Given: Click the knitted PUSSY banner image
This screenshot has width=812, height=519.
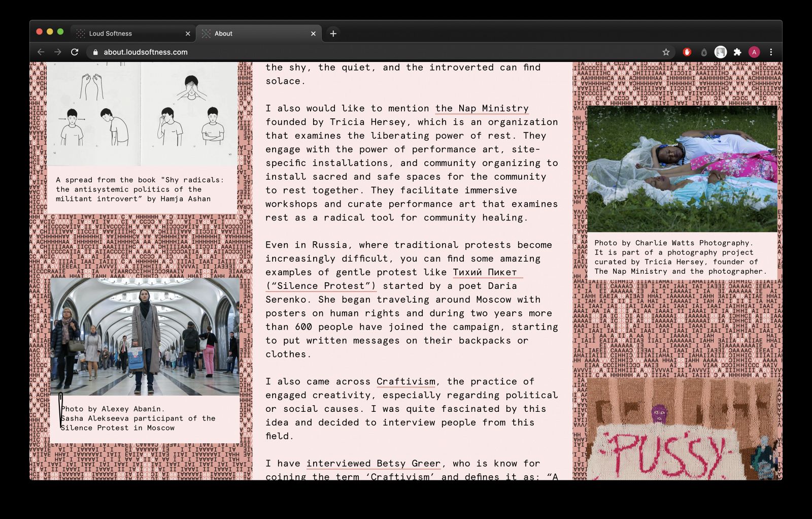Looking at the screenshot, I should coord(682,429).
